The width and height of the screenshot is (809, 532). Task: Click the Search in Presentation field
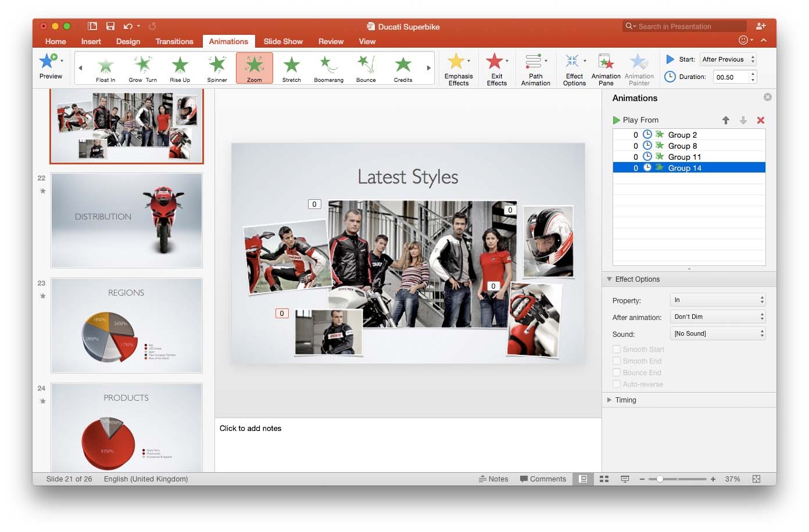685,26
